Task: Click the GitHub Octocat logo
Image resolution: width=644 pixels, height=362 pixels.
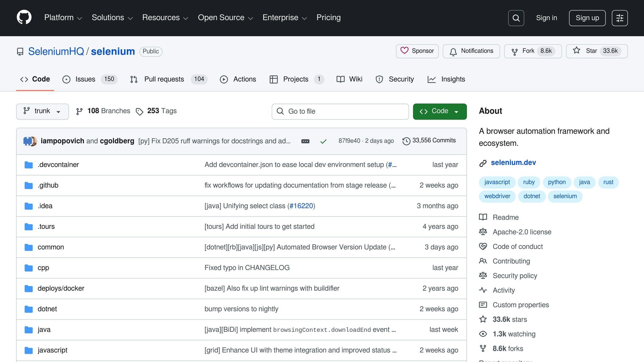Action: pos(24,17)
